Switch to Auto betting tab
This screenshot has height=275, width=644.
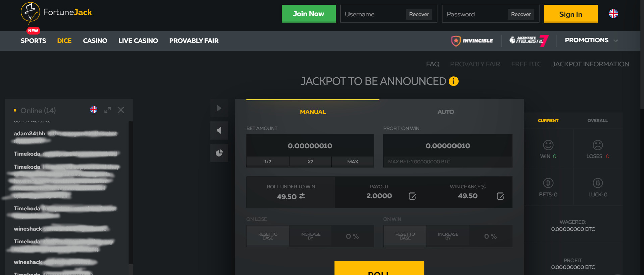point(445,112)
